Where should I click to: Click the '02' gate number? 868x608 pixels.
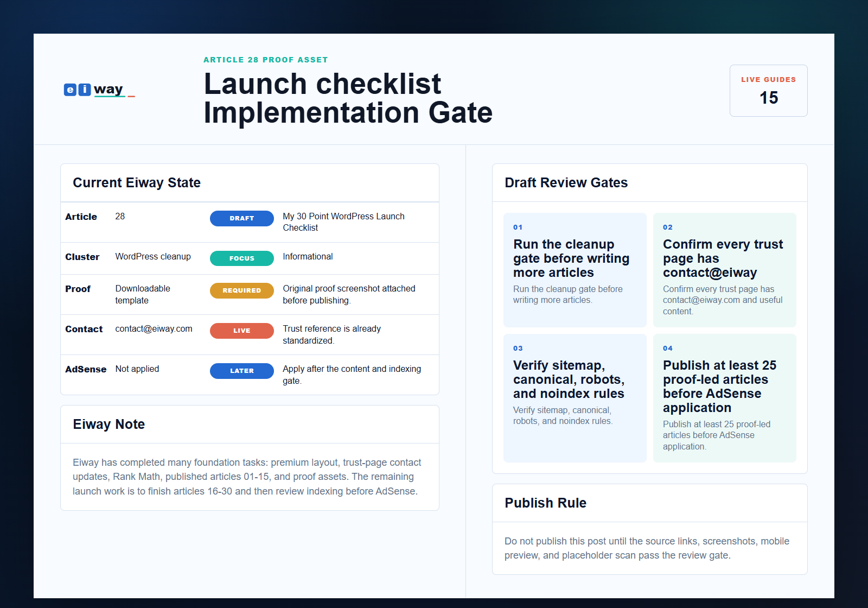[x=668, y=227]
